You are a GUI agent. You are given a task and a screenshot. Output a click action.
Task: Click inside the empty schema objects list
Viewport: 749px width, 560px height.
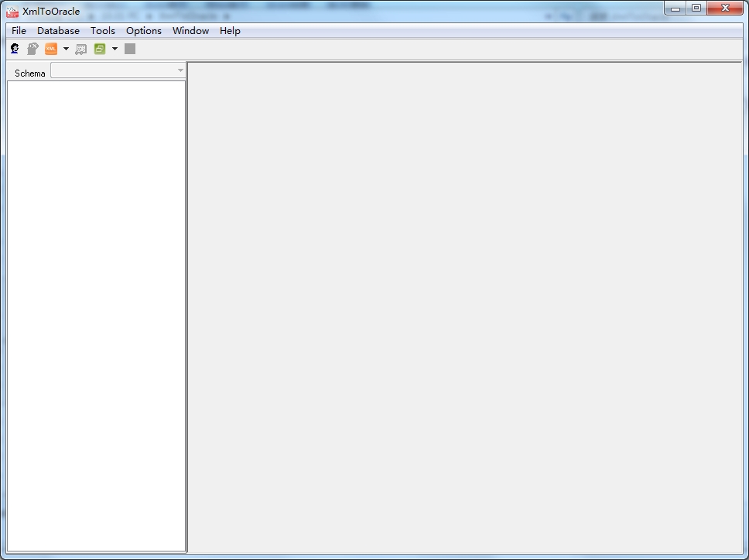tap(97, 316)
